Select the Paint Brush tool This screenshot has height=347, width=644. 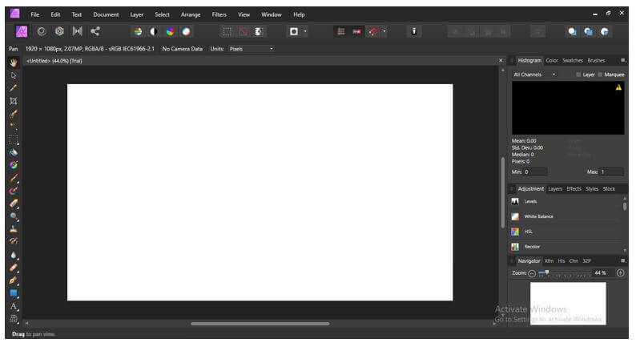point(14,178)
